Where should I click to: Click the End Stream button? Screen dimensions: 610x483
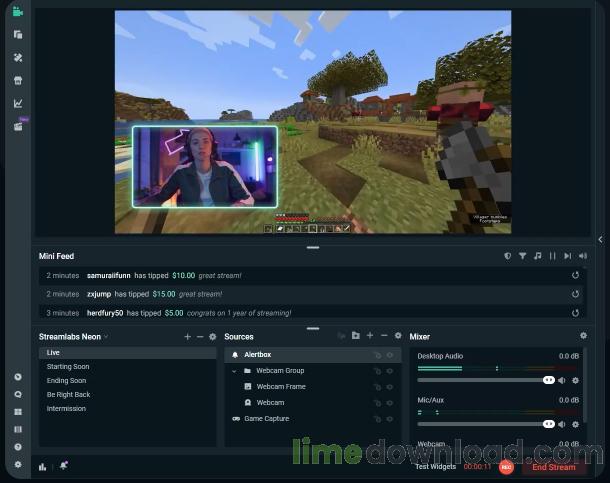click(554, 467)
